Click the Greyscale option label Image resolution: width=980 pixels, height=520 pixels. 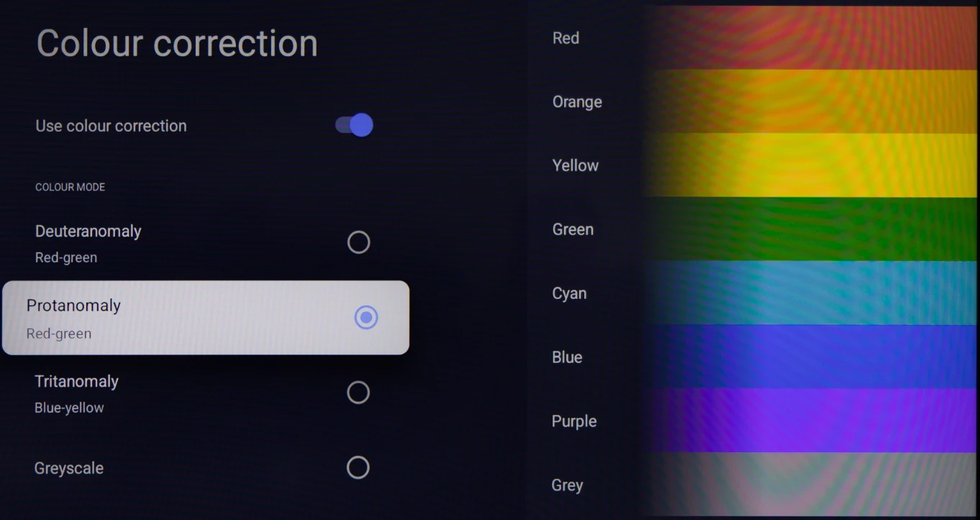(x=69, y=468)
